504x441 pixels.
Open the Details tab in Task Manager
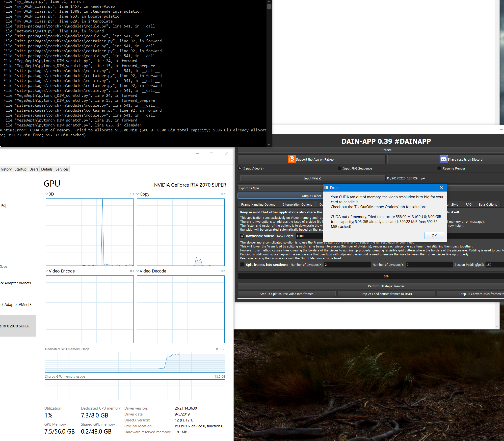pos(47,169)
